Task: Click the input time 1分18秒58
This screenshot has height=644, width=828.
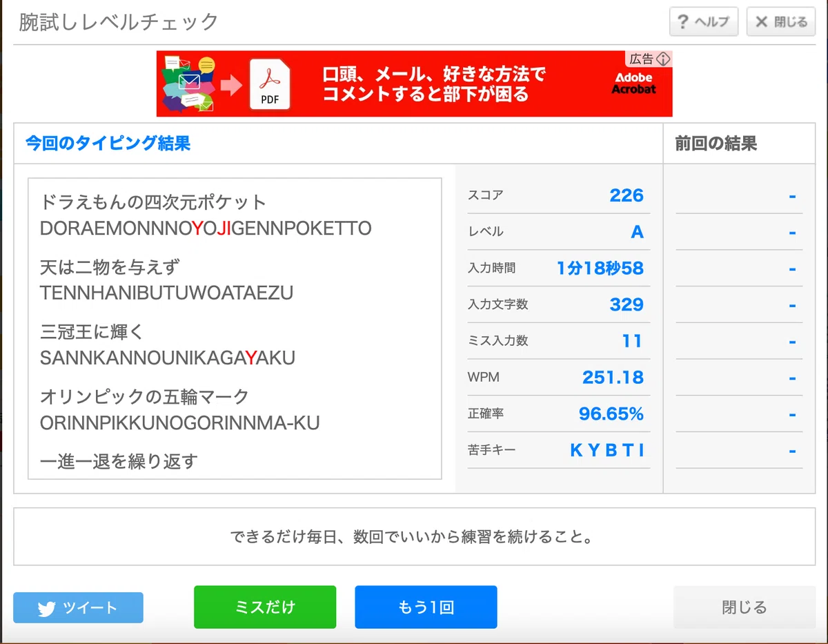Action: click(600, 269)
